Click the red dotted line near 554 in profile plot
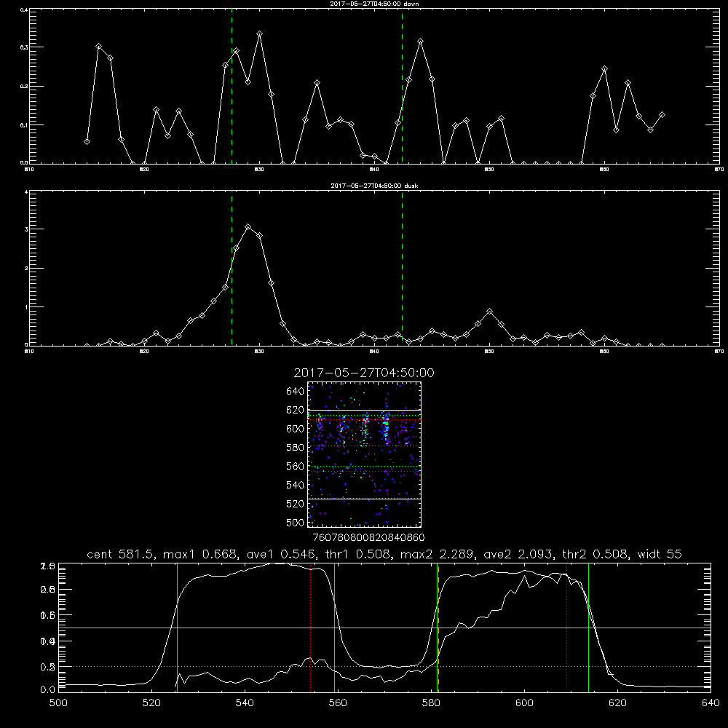Viewport: 728px width, 728px height. click(x=310, y=627)
